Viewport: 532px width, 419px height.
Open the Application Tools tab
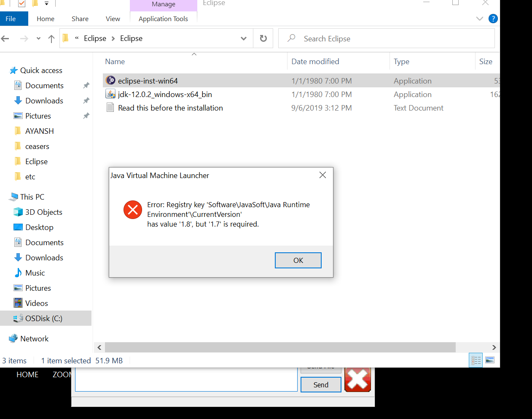point(163,19)
